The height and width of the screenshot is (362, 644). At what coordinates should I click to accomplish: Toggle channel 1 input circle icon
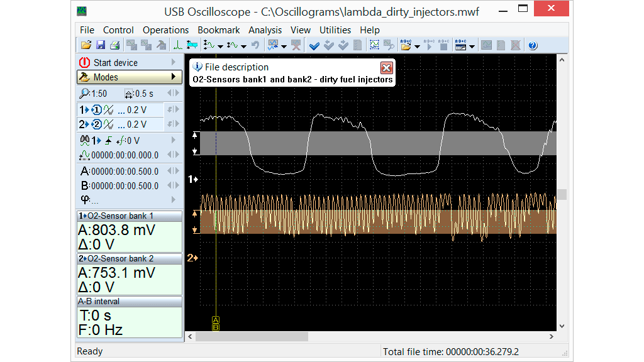tap(96, 110)
